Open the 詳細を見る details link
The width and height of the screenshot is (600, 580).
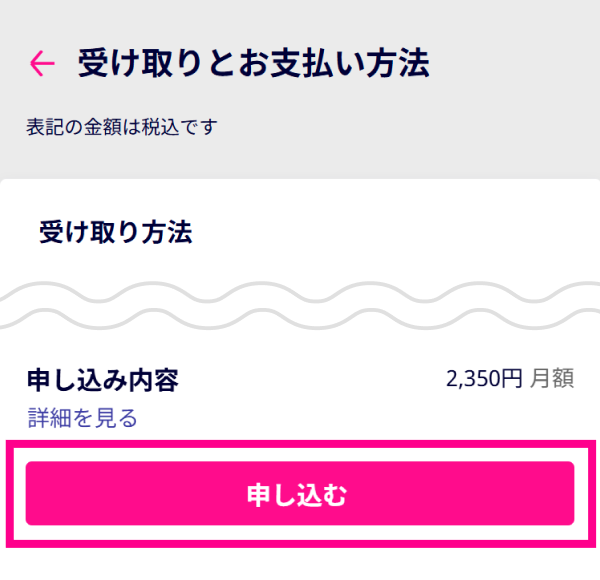point(82,418)
